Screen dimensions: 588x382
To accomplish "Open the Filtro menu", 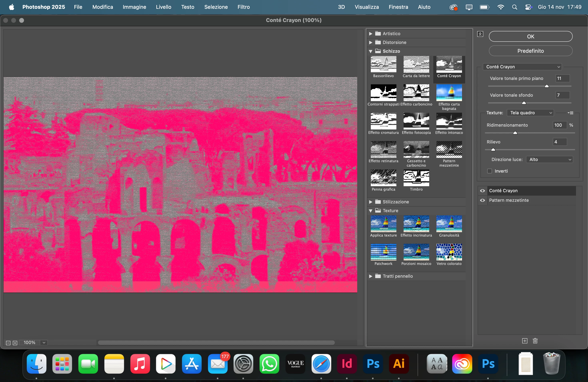I will point(243,7).
